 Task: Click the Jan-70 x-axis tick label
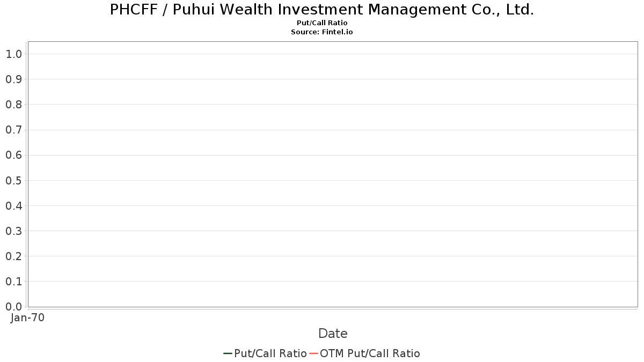coord(27,317)
